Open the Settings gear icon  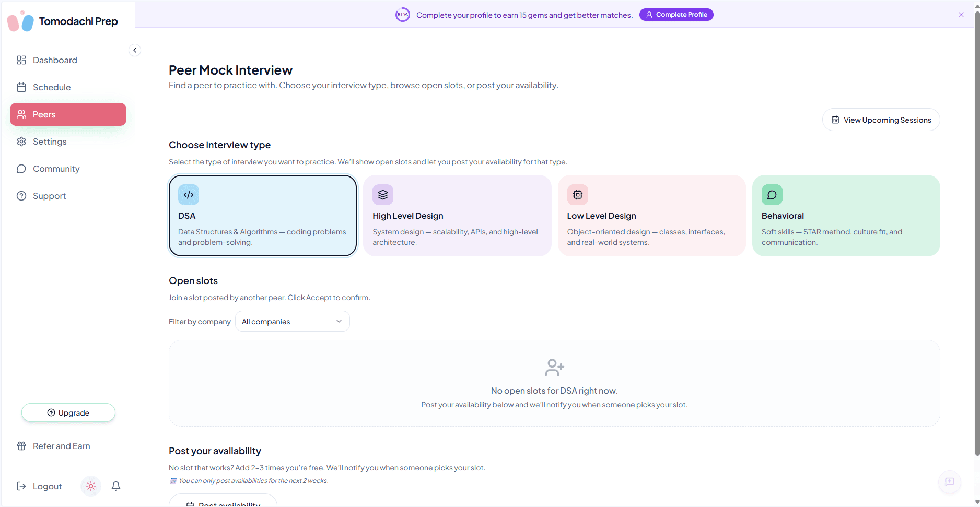click(21, 142)
